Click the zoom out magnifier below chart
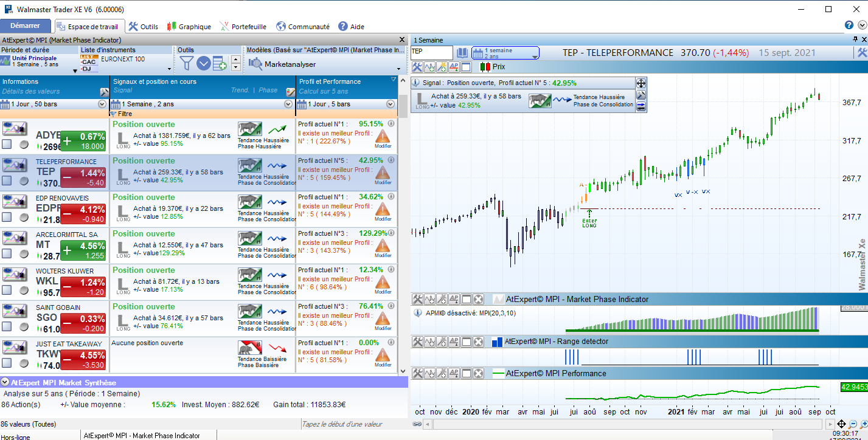Viewport: 868px width, 440px height. [853, 424]
